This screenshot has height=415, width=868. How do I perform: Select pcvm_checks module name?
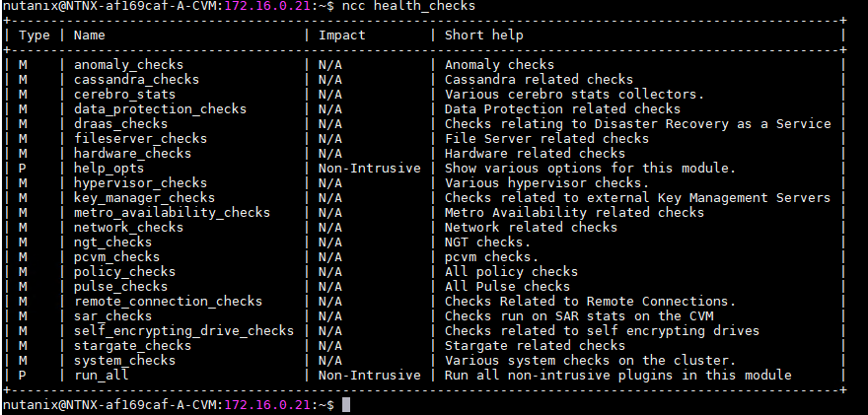116,257
